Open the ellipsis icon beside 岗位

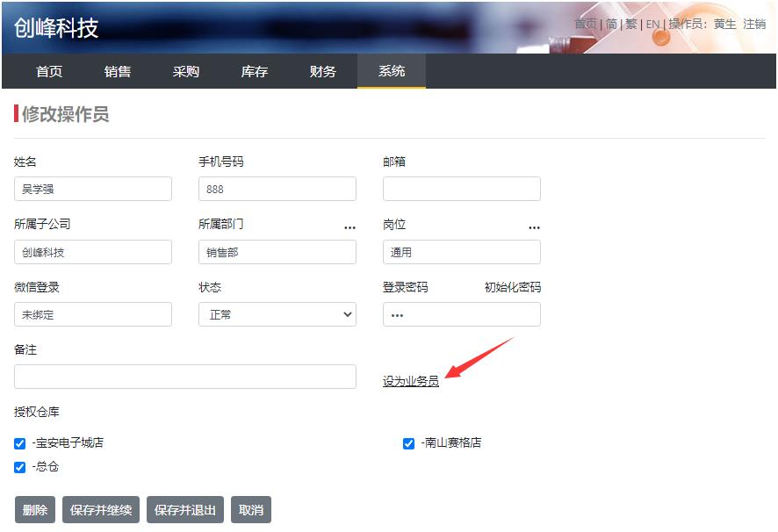point(534,227)
